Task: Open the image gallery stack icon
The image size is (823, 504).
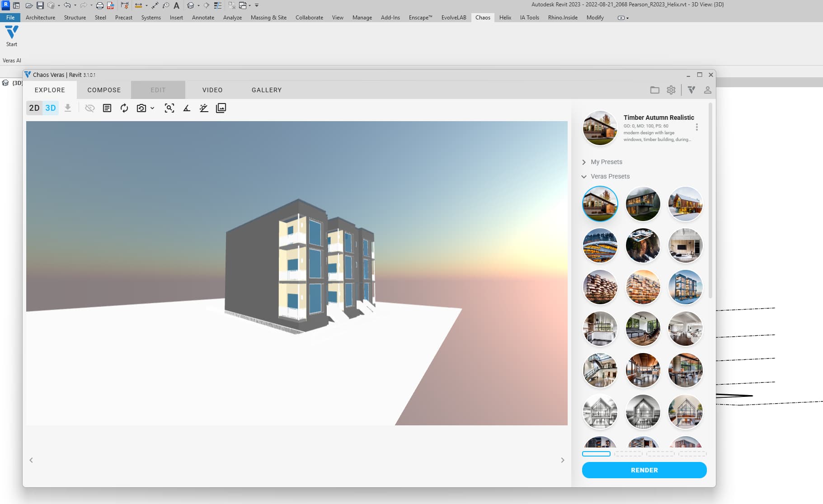Action: (x=221, y=108)
